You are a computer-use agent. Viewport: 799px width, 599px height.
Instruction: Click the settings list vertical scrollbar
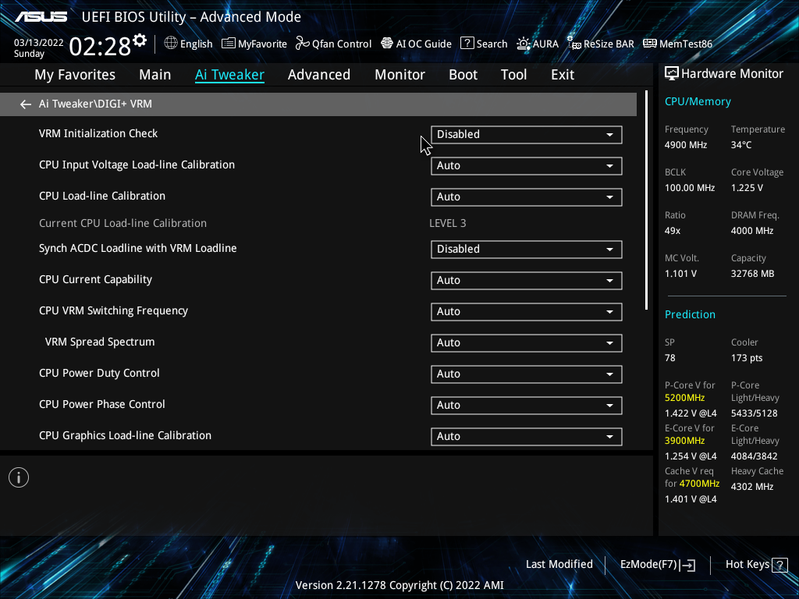coord(646,200)
